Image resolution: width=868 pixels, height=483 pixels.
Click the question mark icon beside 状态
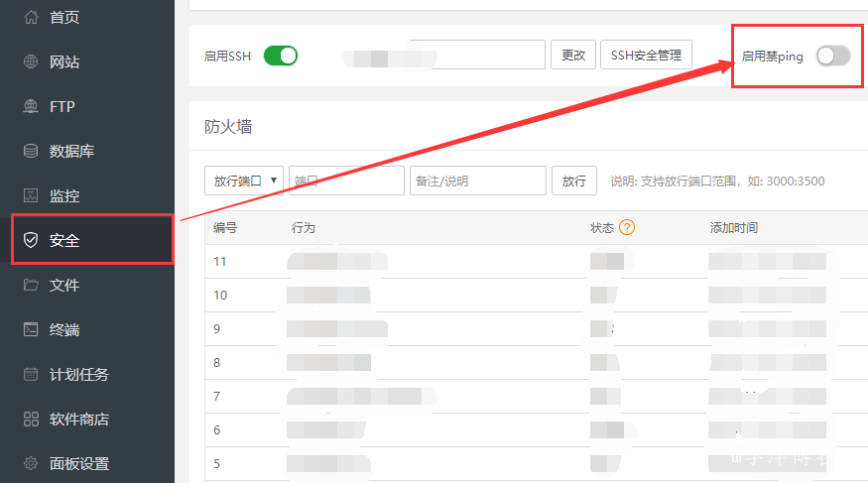tap(626, 227)
